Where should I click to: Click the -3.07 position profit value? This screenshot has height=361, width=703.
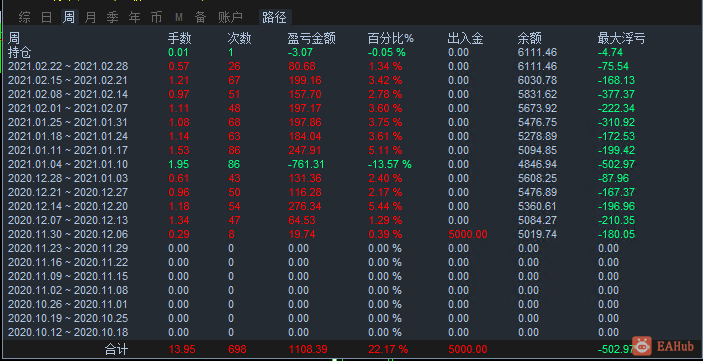tap(300, 52)
